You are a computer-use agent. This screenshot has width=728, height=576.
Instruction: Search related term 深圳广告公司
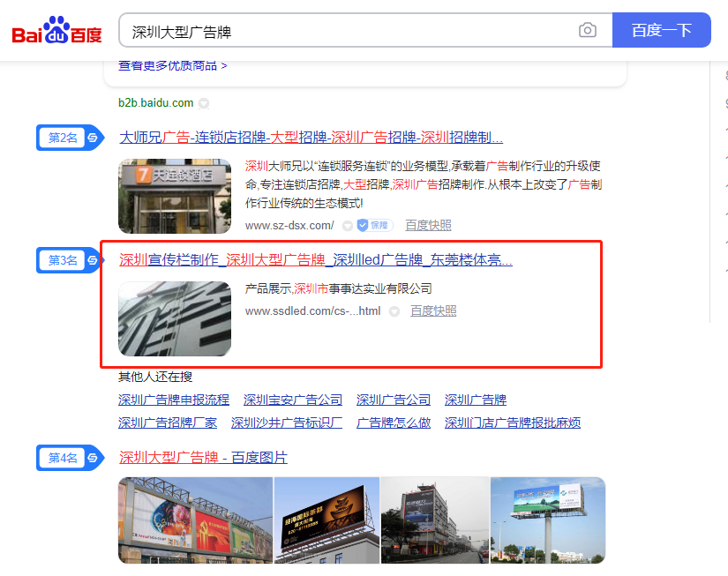(394, 400)
